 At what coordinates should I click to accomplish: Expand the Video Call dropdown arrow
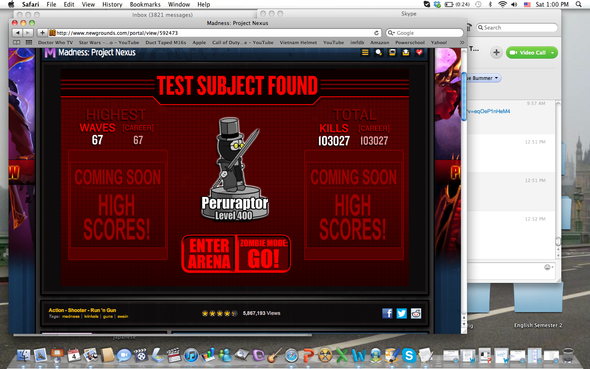click(x=553, y=53)
